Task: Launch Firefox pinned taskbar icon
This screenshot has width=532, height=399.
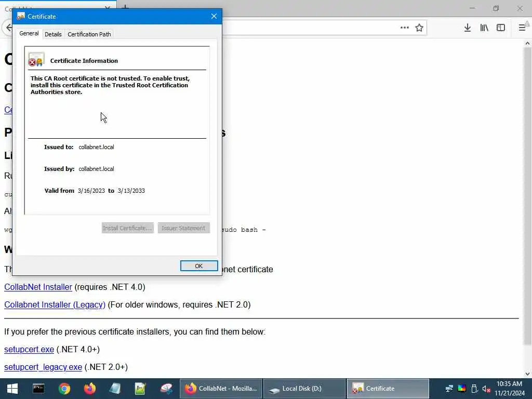Action: pyautogui.click(x=89, y=389)
